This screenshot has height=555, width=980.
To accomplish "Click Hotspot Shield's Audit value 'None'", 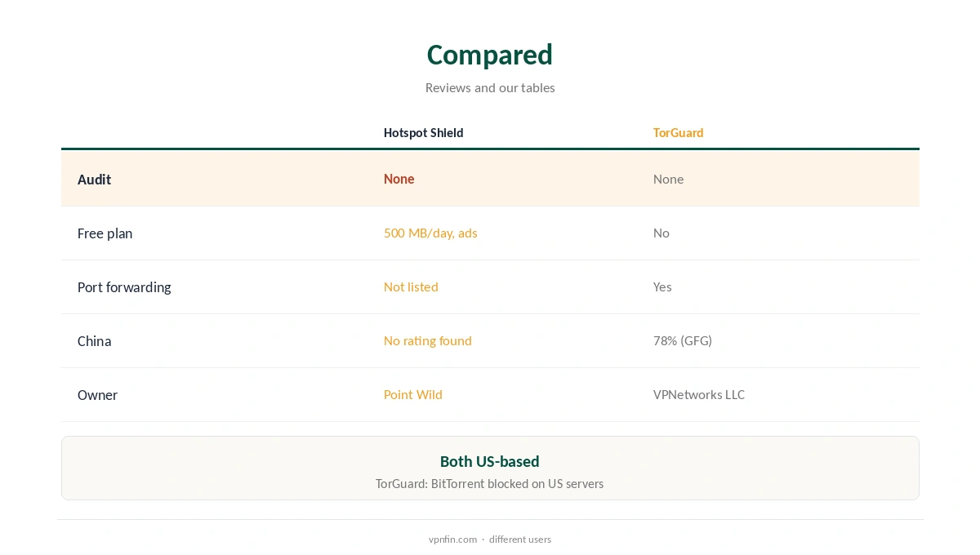I will tap(399, 179).
